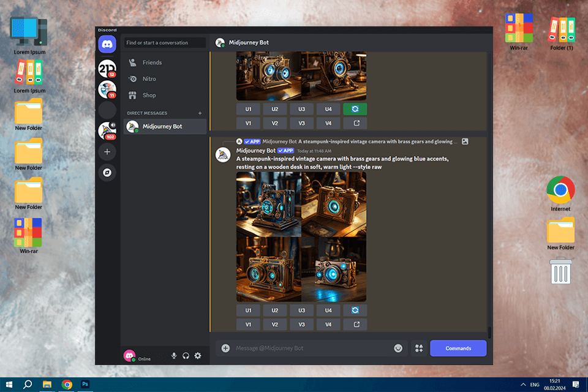Click the Midjourney Bot avatar in the message
Viewport: 588px width, 392px height.
click(x=223, y=155)
